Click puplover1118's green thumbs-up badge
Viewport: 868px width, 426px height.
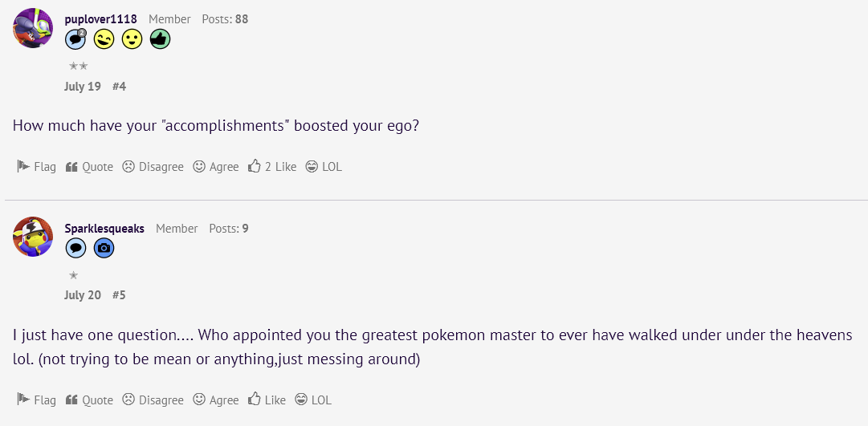coord(160,39)
